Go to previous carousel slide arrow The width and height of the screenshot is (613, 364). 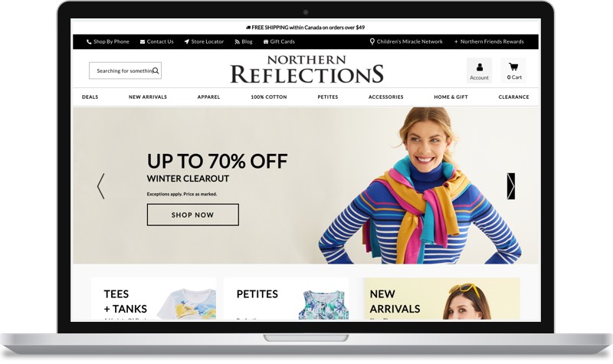(101, 186)
